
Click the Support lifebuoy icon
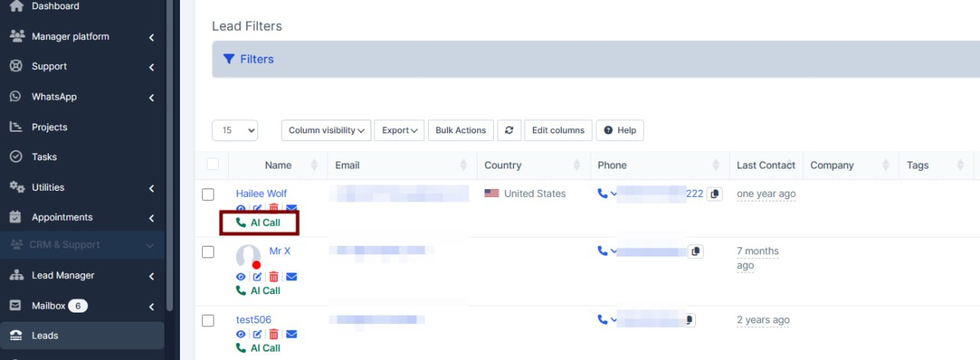(16, 67)
